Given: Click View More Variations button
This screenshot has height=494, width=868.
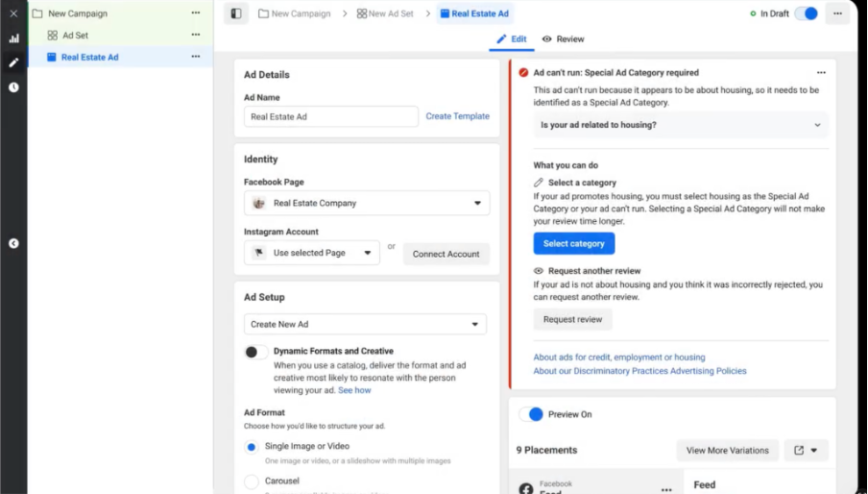Looking at the screenshot, I should pos(728,450).
